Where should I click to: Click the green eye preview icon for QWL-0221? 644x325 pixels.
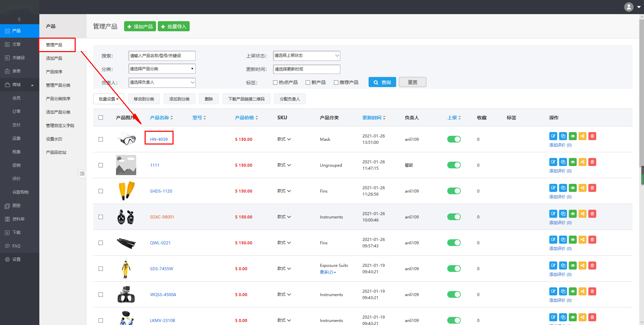point(573,240)
